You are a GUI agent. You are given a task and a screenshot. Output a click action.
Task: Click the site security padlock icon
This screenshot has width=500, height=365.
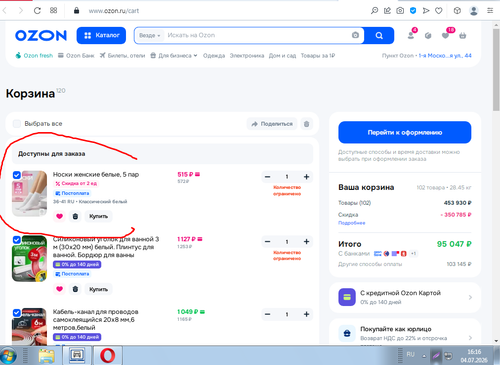coord(76,11)
